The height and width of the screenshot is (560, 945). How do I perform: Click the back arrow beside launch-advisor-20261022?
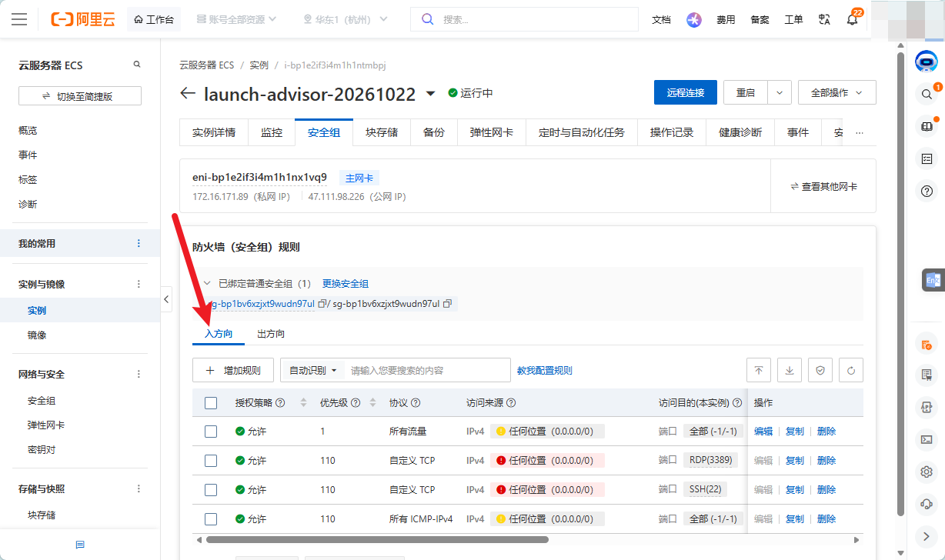coord(188,93)
